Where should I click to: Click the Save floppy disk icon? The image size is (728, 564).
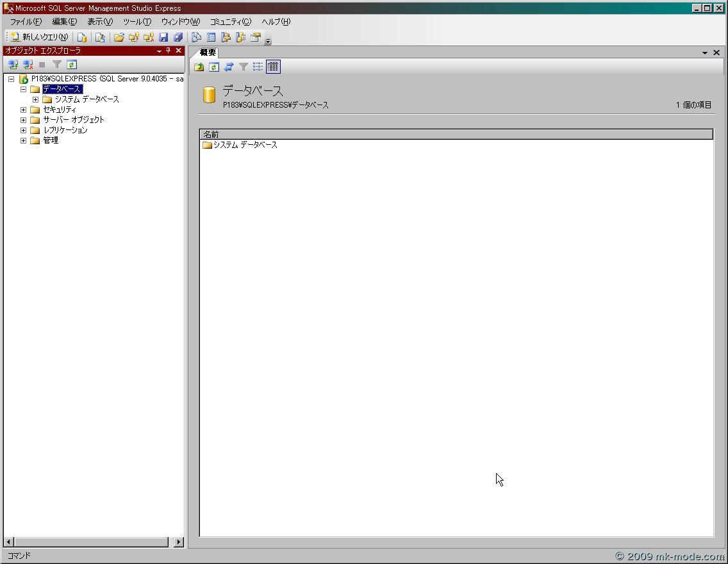(x=163, y=37)
